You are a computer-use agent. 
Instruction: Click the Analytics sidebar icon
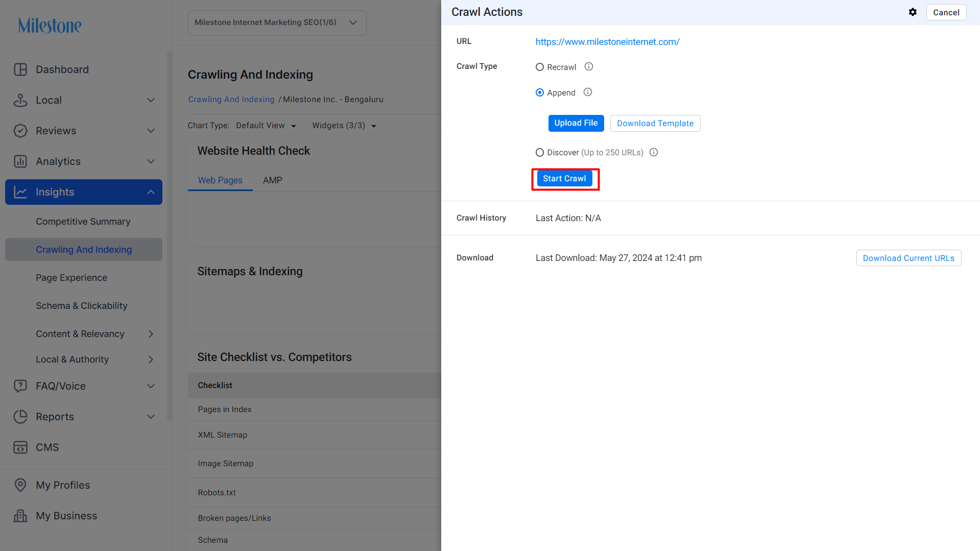click(20, 161)
